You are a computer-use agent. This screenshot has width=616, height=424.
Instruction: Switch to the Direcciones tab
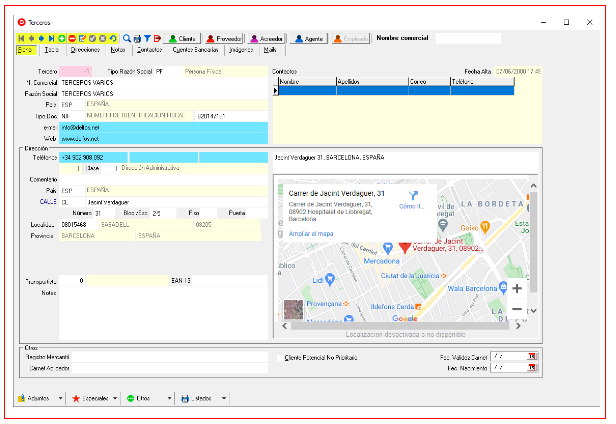pos(85,49)
